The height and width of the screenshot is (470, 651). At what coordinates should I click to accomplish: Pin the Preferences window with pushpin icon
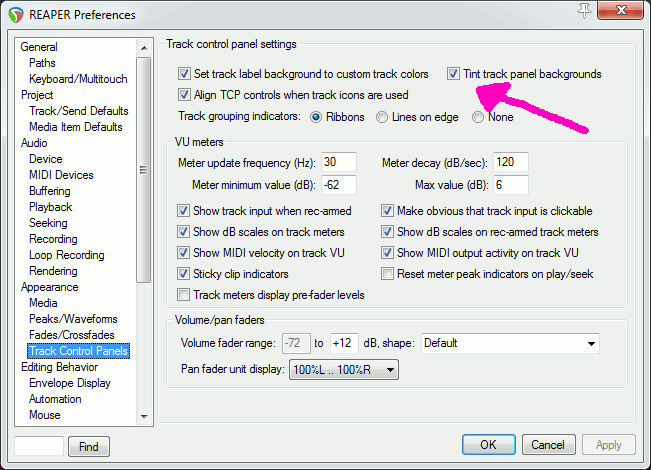pyautogui.click(x=584, y=10)
